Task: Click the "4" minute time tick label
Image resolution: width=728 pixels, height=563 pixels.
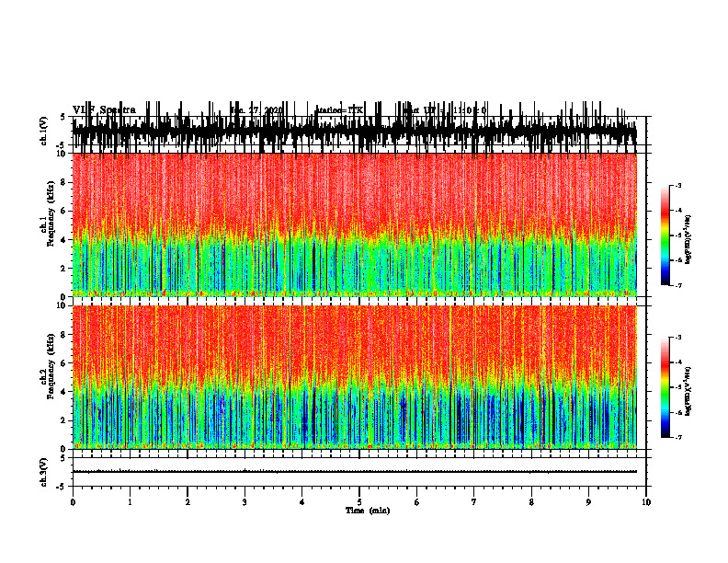Action: 302,502
